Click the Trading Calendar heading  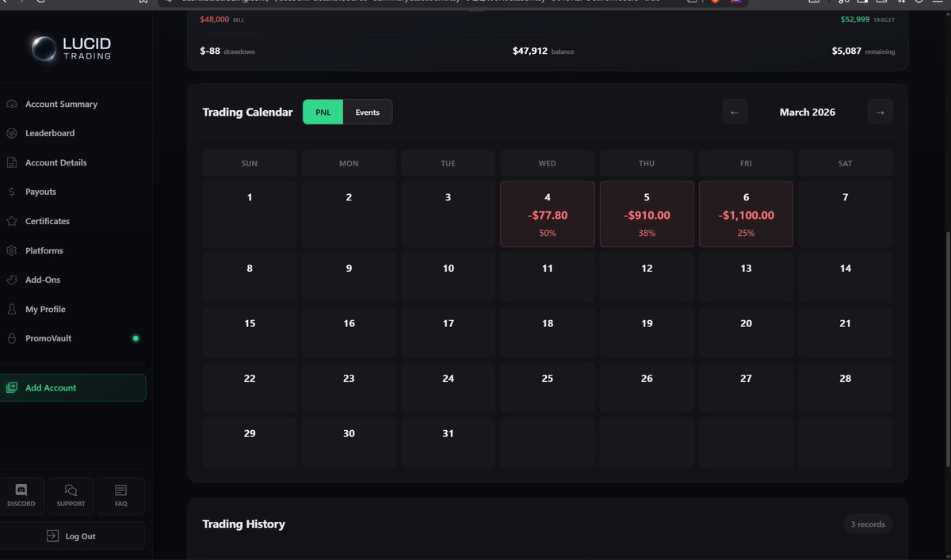[247, 112]
